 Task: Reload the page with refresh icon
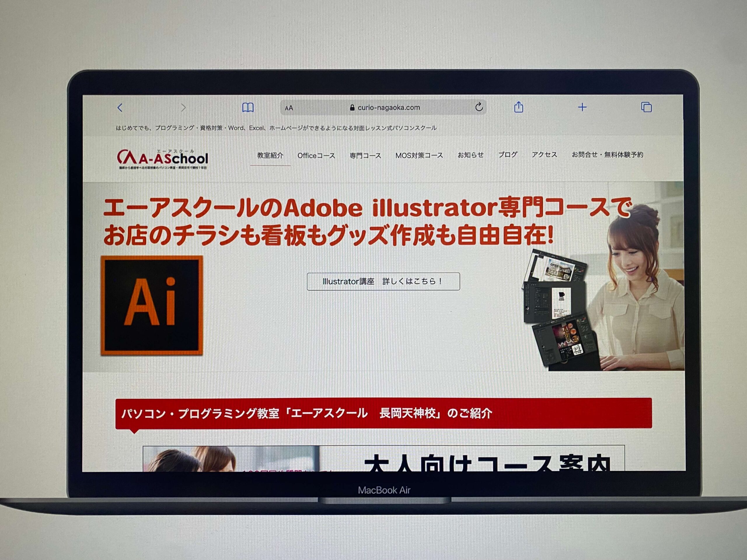point(479,107)
